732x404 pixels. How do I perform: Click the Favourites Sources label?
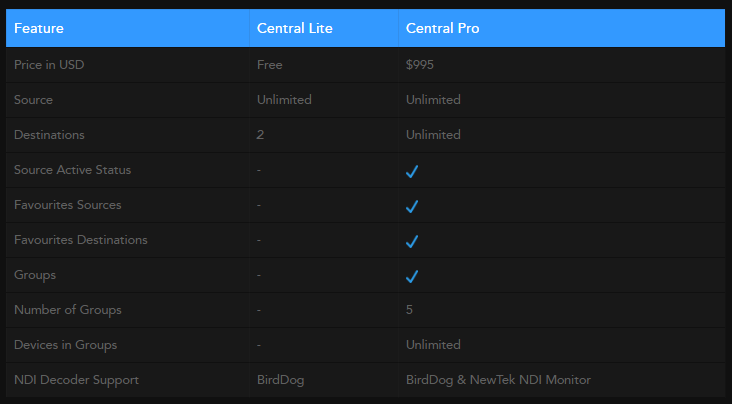click(68, 205)
